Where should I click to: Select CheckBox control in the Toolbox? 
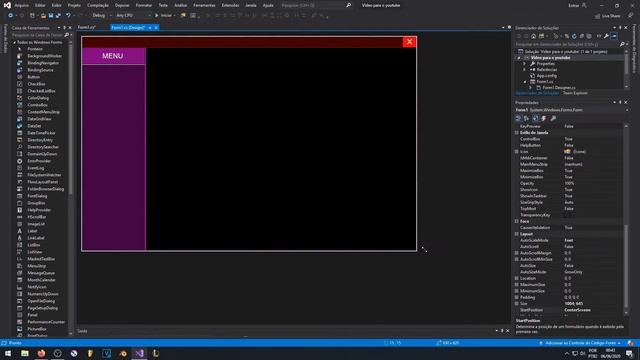click(36, 84)
